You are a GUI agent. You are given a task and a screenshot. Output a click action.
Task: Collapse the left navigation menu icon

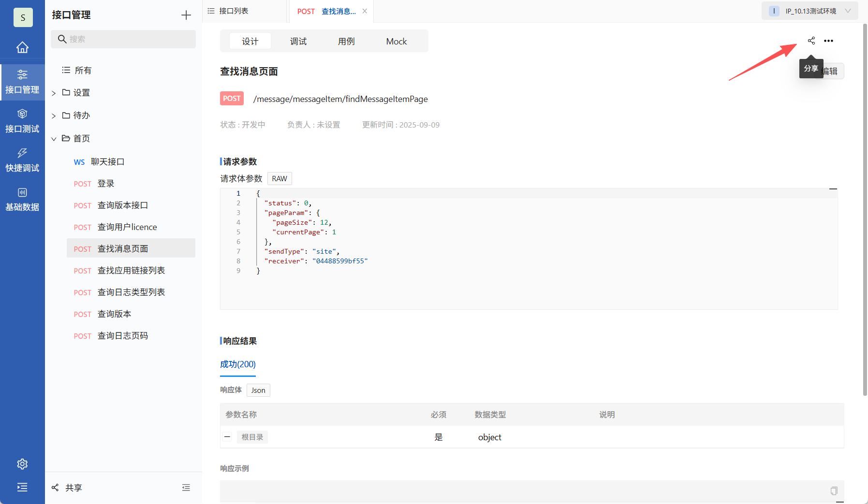tap(22, 487)
